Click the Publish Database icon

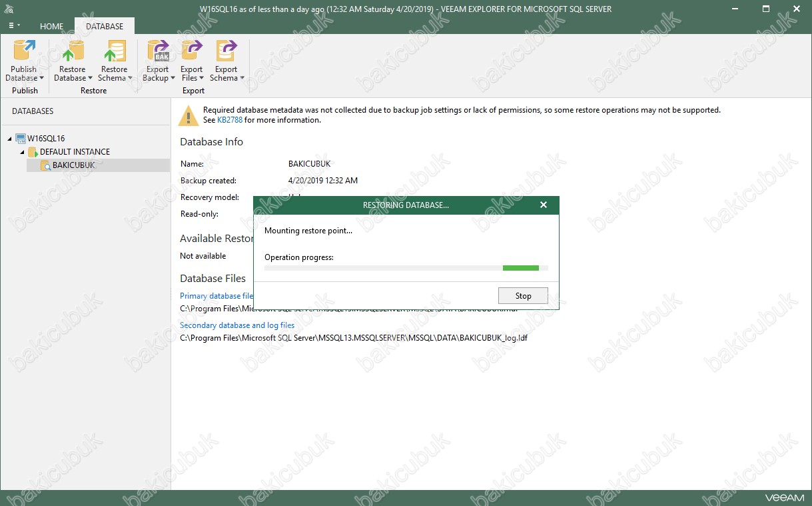tap(24, 52)
